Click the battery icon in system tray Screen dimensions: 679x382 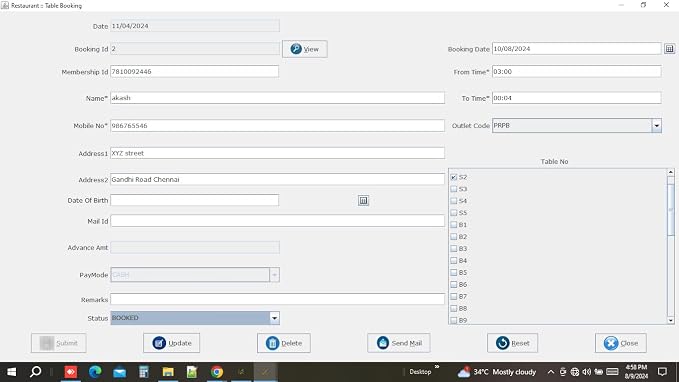pyautogui.click(x=599, y=372)
